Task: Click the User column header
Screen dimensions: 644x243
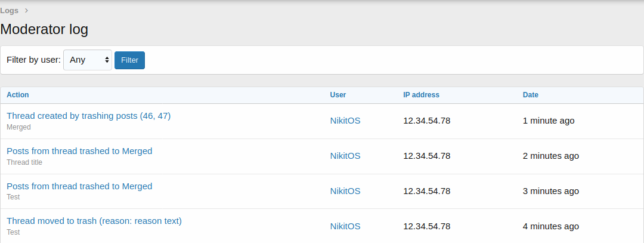Action: [338, 95]
